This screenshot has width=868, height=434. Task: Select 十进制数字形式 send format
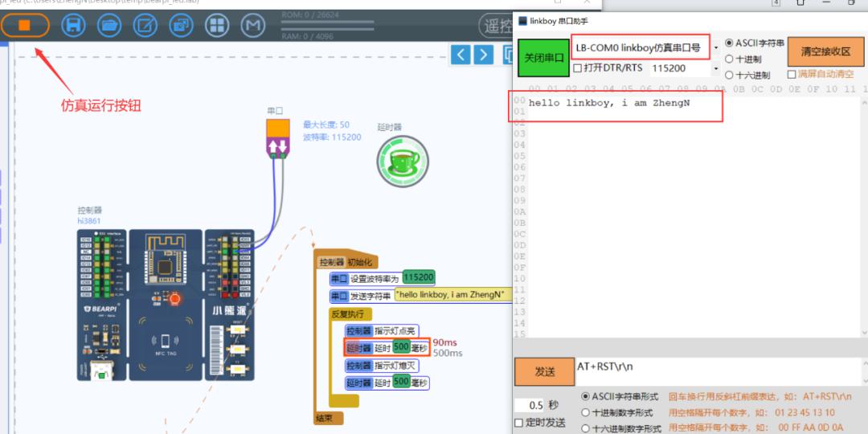coord(585,412)
